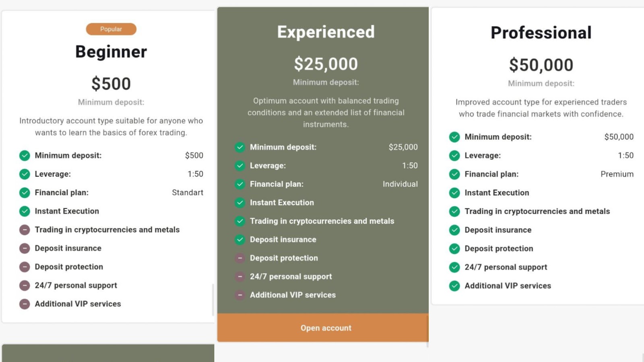Image resolution: width=644 pixels, height=362 pixels.
Task: Click the Premium financial plan value
Action: (617, 174)
